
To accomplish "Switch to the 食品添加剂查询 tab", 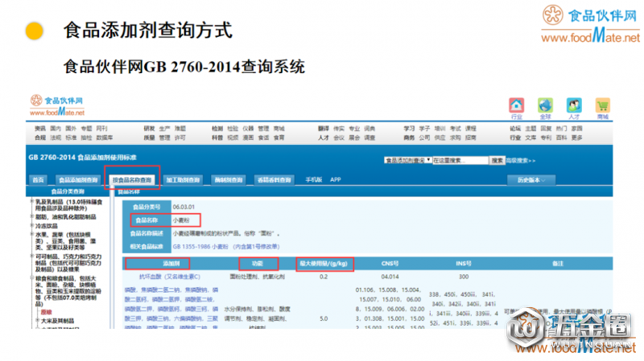I will tap(78, 180).
